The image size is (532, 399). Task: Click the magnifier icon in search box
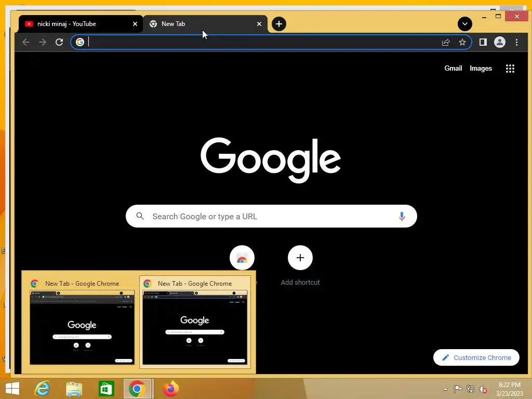[140, 216]
